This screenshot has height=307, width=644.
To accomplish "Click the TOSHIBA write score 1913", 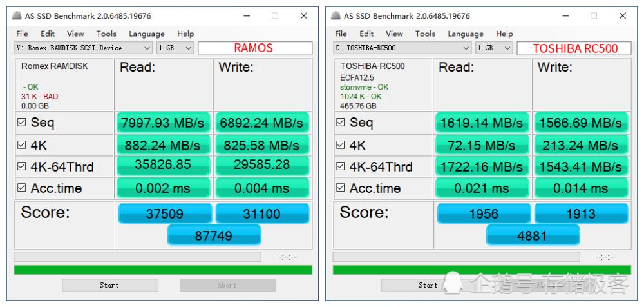I will (x=581, y=213).
